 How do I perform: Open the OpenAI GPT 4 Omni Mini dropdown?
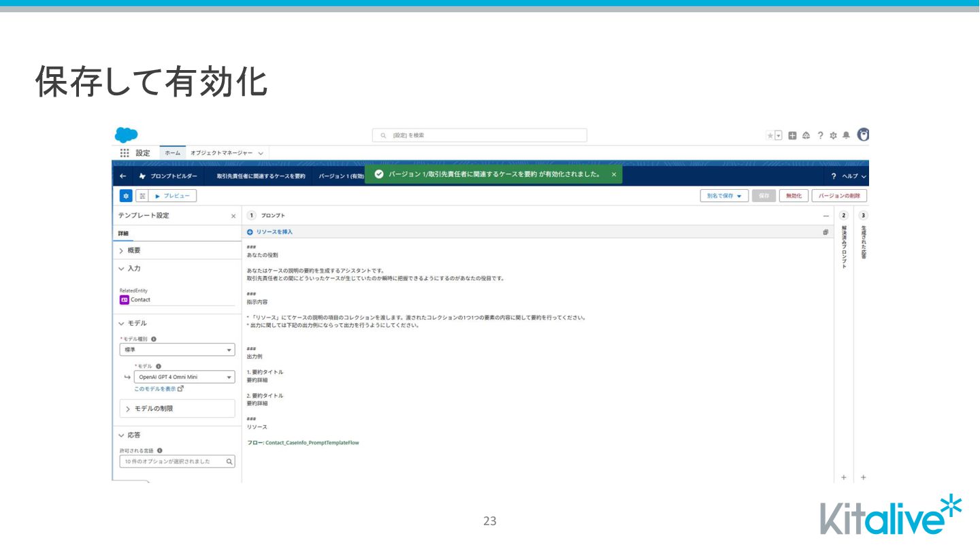(x=184, y=377)
